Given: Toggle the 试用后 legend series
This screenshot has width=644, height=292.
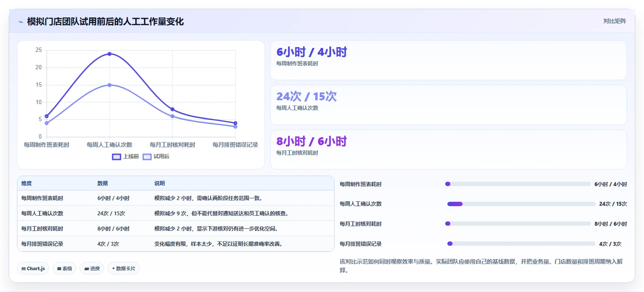Looking at the screenshot, I should [156, 156].
